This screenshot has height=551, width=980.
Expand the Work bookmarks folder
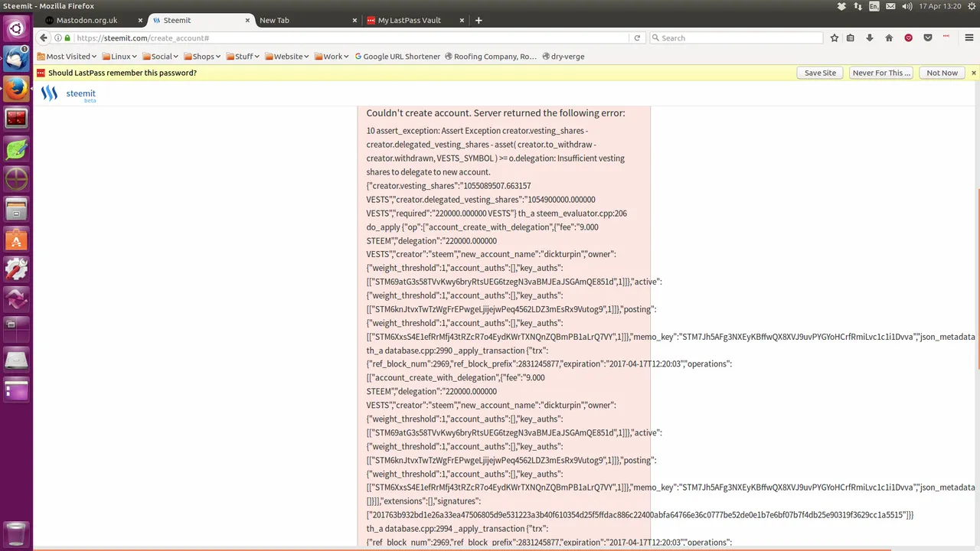pyautogui.click(x=330, y=56)
